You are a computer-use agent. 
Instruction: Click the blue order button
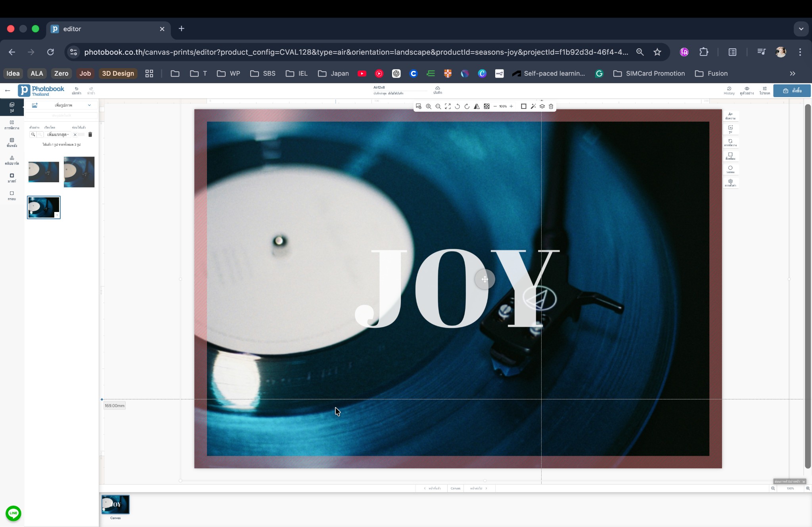[x=792, y=91]
